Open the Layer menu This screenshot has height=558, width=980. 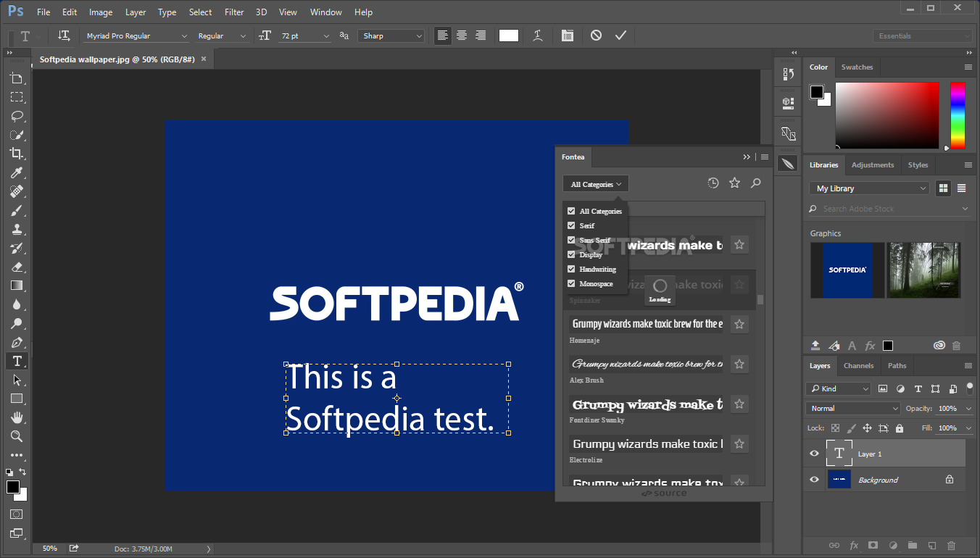pyautogui.click(x=136, y=12)
